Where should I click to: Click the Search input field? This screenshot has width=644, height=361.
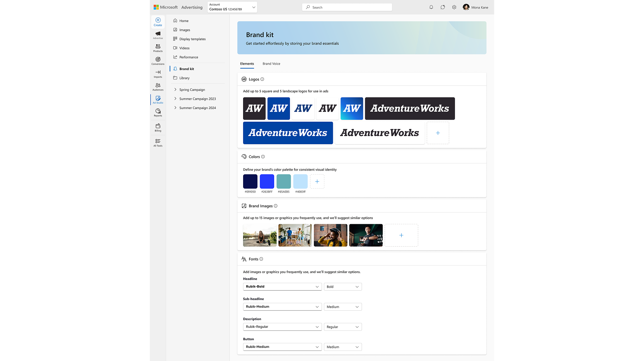click(x=347, y=7)
